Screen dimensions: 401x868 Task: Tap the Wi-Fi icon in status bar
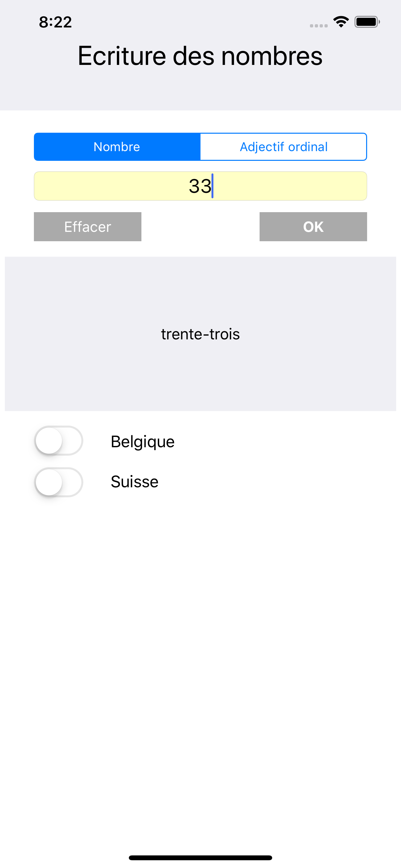pos(341,22)
